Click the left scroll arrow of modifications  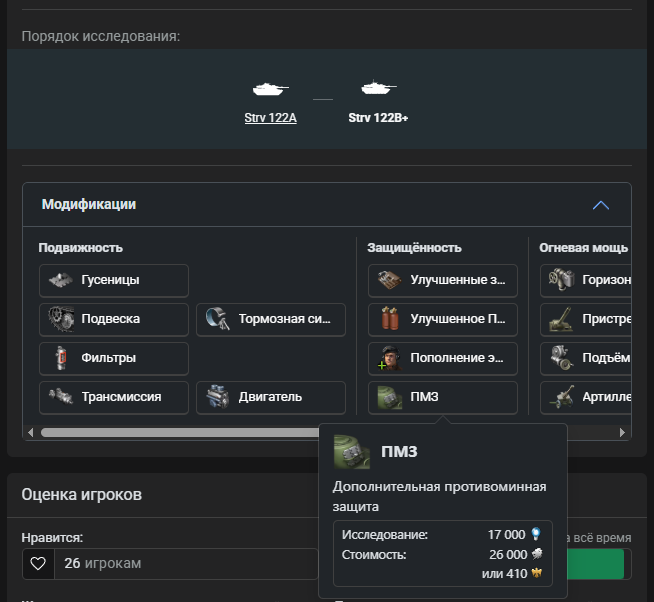coord(30,432)
